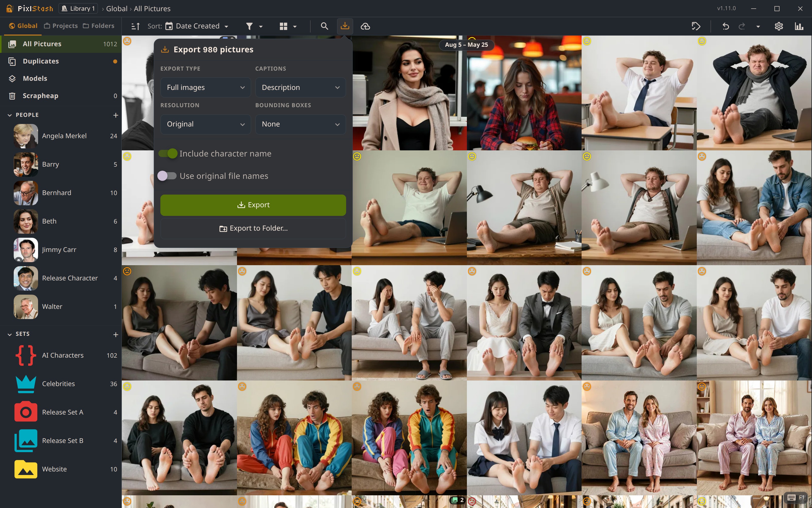Open the tag editor icon
This screenshot has height=508, width=812.
(x=696, y=26)
